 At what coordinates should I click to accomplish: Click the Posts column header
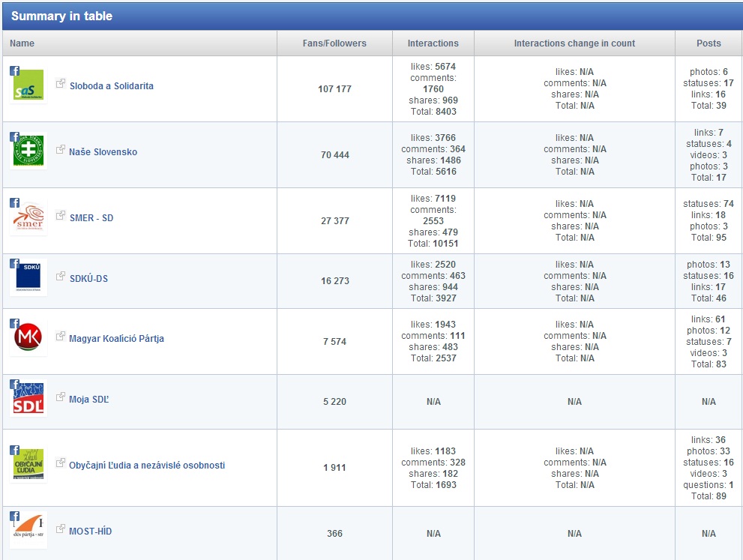(x=709, y=43)
